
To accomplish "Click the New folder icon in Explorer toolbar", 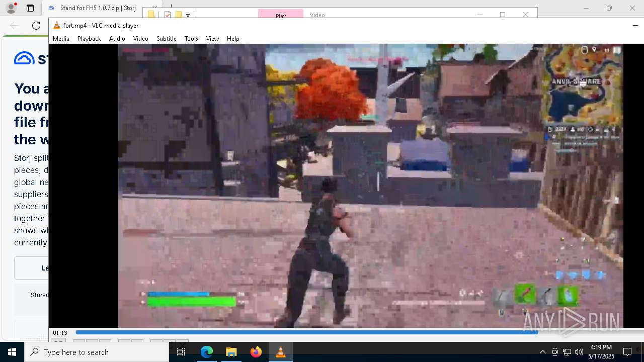I will pyautogui.click(x=178, y=15).
